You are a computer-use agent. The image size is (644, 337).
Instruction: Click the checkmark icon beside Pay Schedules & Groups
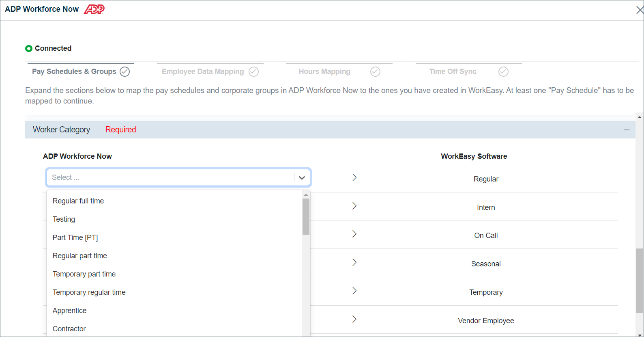[125, 71]
